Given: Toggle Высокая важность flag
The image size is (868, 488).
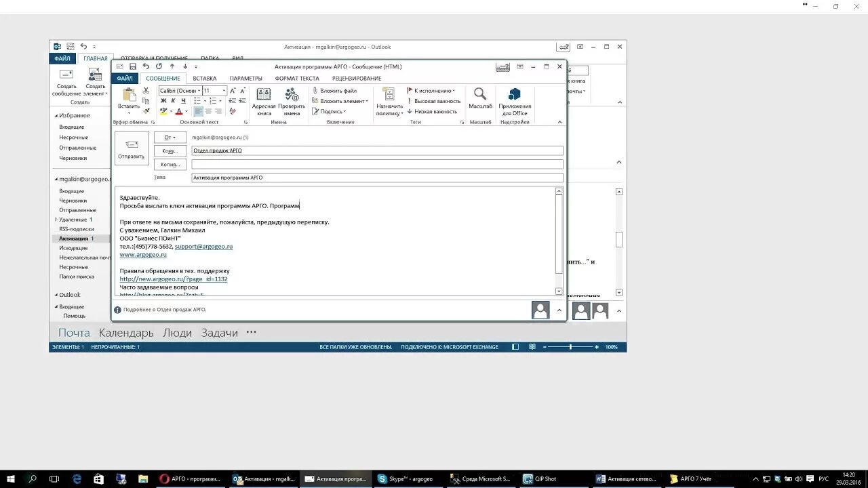Looking at the screenshot, I should coord(433,101).
